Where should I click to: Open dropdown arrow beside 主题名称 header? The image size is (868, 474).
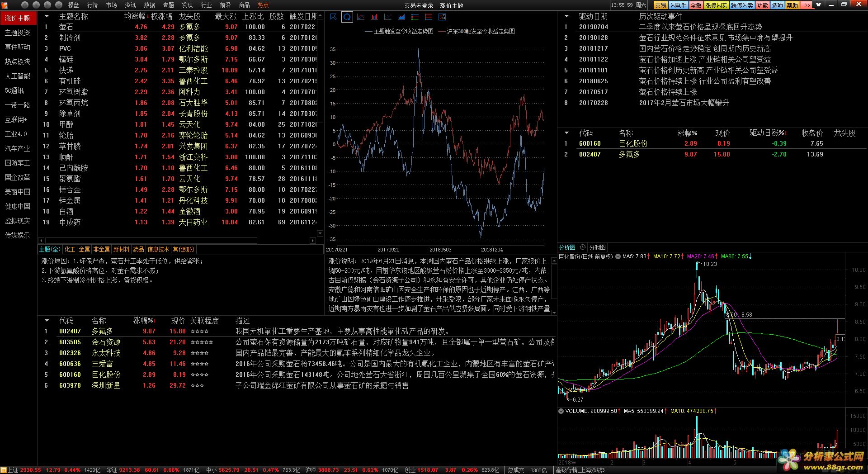[x=47, y=16]
